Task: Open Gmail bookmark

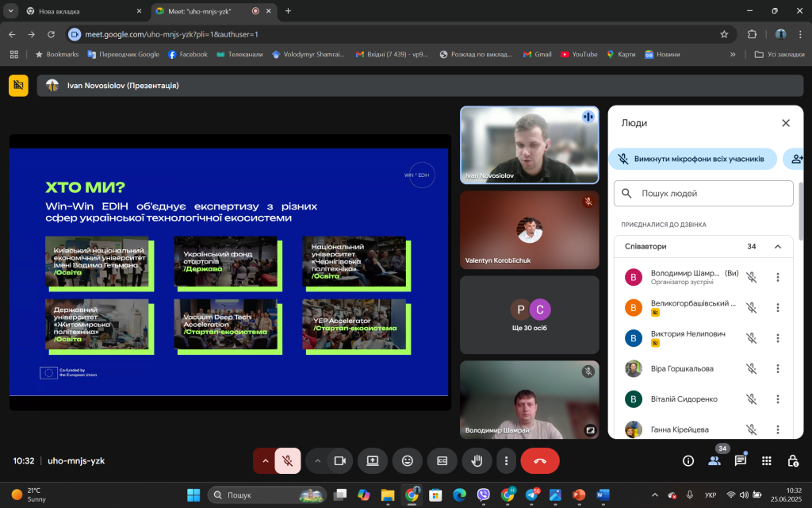Action: (538, 55)
